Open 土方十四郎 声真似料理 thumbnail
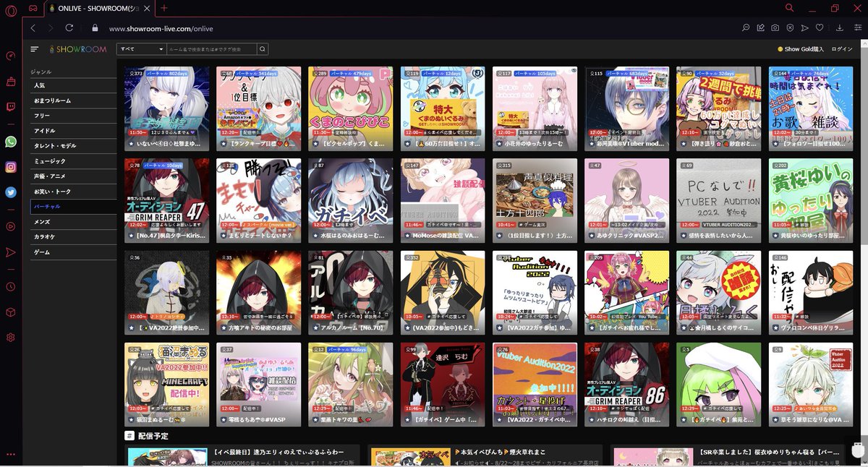Image resolution: width=868 pixels, height=467 pixels. pyautogui.click(x=535, y=200)
